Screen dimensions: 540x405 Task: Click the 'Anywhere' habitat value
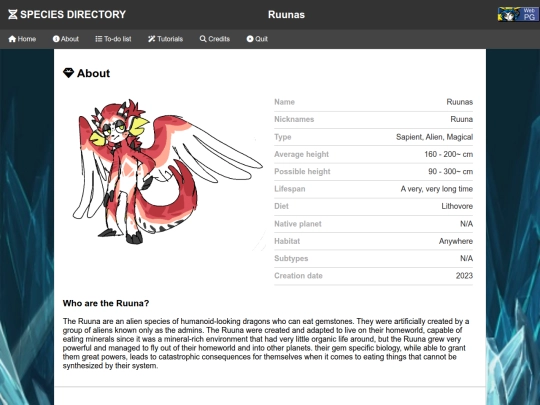(456, 241)
